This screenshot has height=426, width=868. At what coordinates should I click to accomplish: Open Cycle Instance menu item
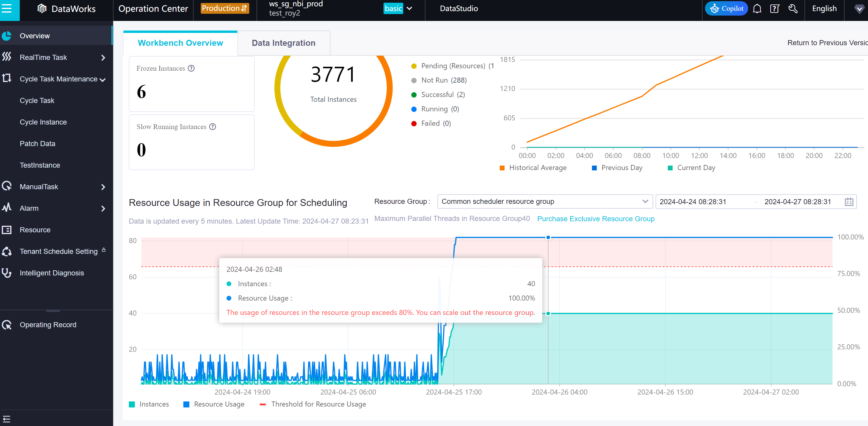43,122
